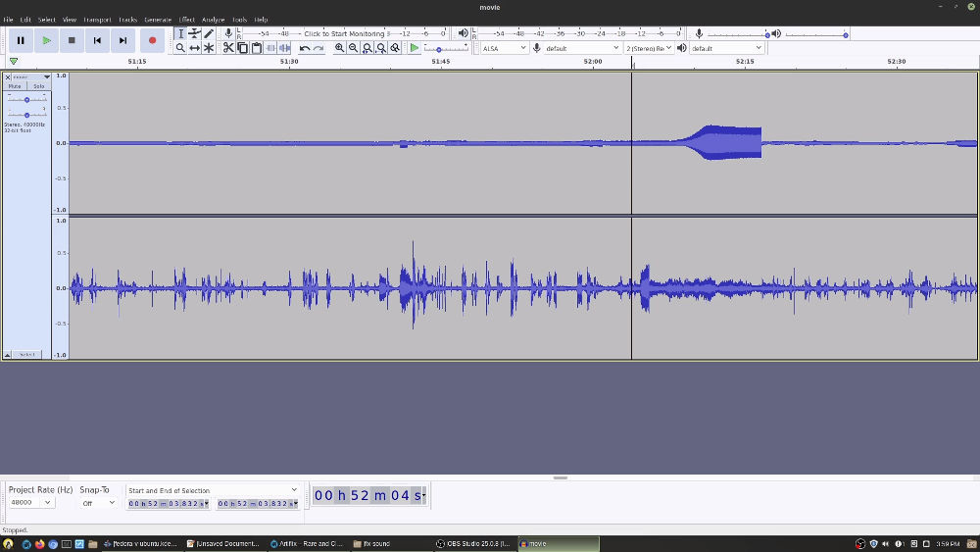Adjust the track pan slider
980x552 pixels.
pyautogui.click(x=26, y=115)
